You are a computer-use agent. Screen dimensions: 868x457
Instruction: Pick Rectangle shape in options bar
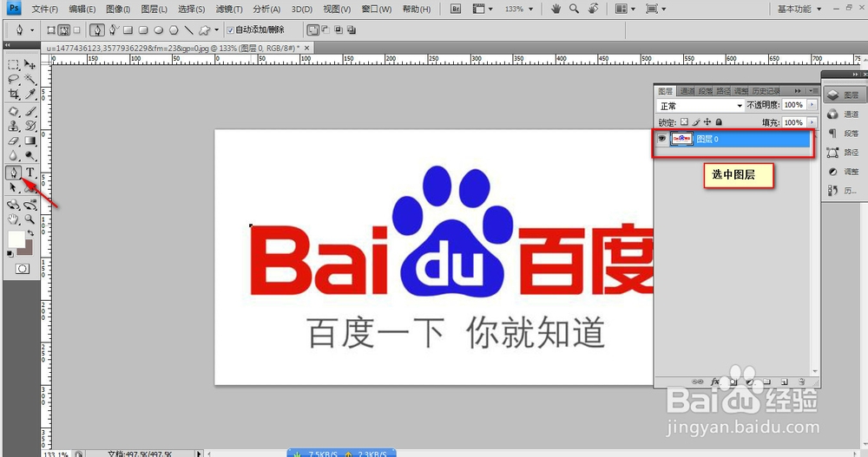coord(128,29)
